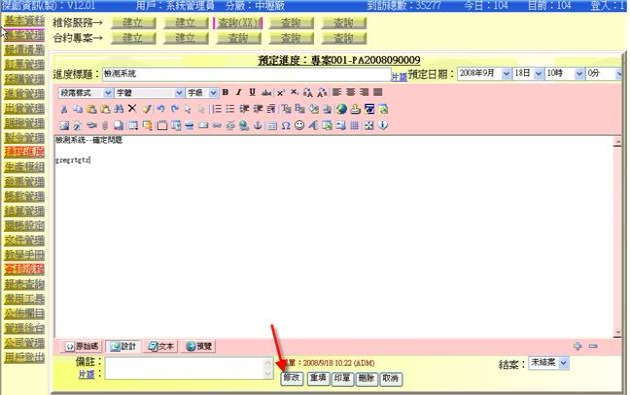Screen dimensions: 630x395
Task: Click the scissors cut icon
Action: [x=63, y=109]
